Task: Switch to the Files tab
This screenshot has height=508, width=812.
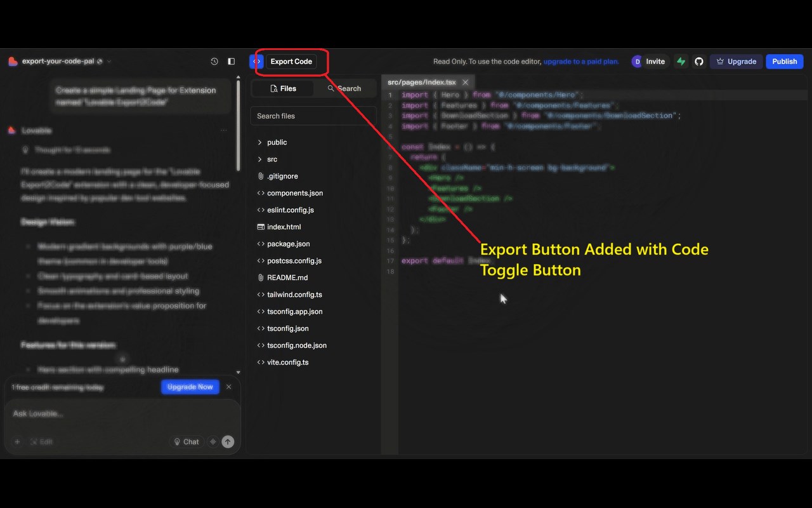Action: (283, 88)
